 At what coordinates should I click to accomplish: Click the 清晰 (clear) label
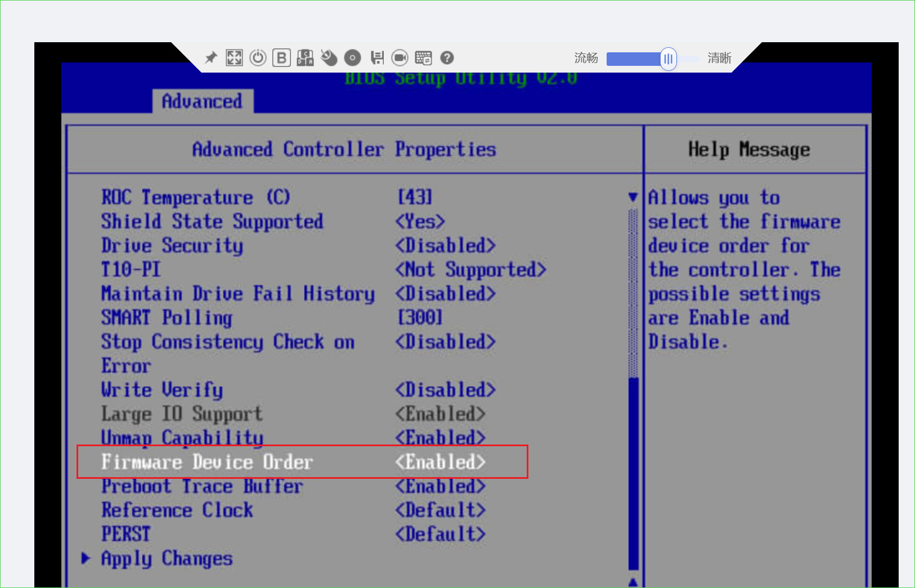click(x=719, y=58)
